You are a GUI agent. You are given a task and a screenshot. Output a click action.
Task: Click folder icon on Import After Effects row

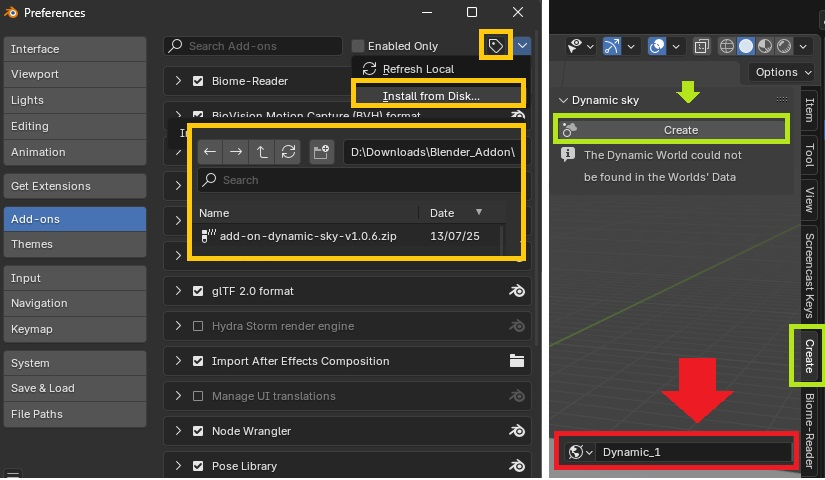(517, 361)
